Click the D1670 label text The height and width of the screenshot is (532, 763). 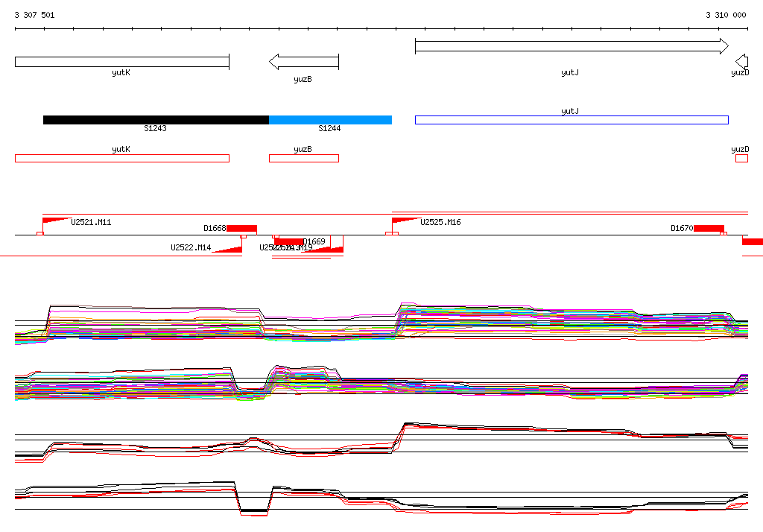click(682, 228)
